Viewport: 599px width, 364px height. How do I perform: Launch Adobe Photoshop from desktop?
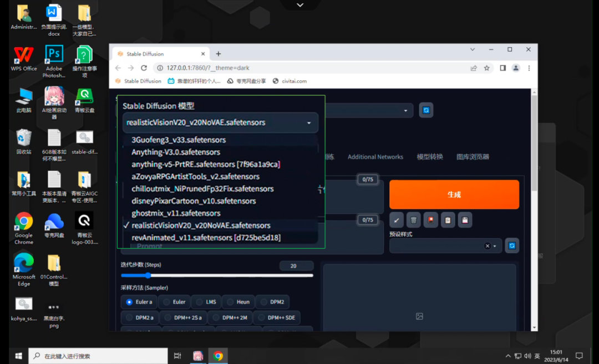[54, 61]
